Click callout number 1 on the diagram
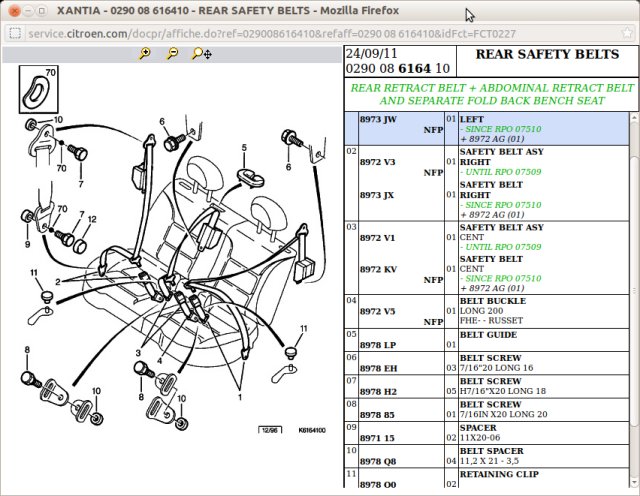Image resolution: width=640 pixels, height=496 pixels. click(x=240, y=397)
